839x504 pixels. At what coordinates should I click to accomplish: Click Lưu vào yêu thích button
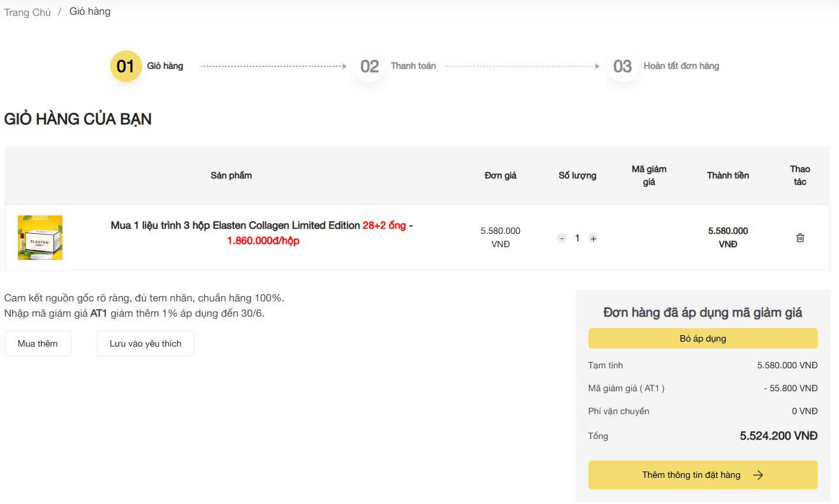click(x=145, y=343)
